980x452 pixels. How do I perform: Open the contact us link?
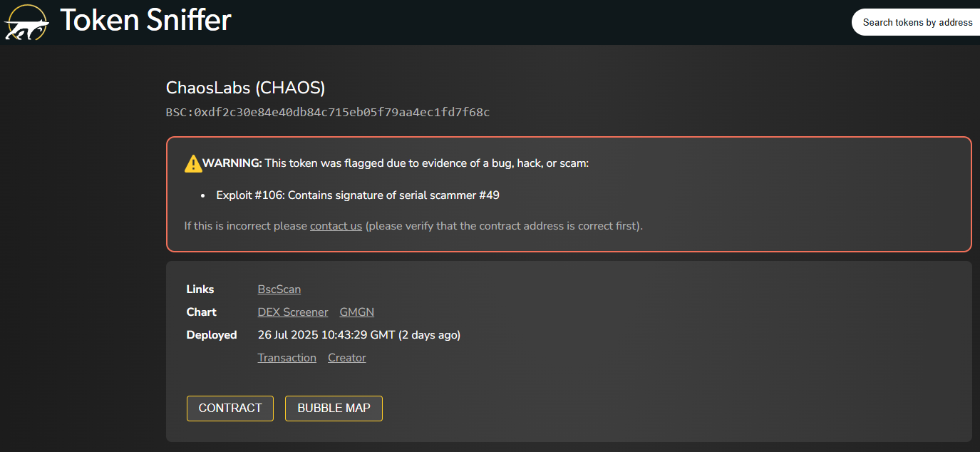pyautogui.click(x=336, y=226)
